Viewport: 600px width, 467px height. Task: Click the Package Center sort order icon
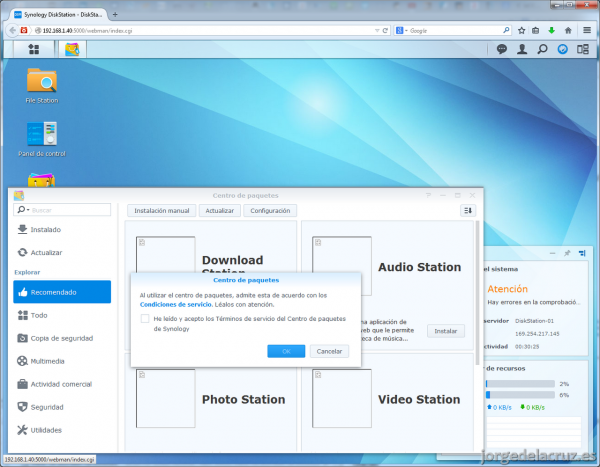point(468,211)
